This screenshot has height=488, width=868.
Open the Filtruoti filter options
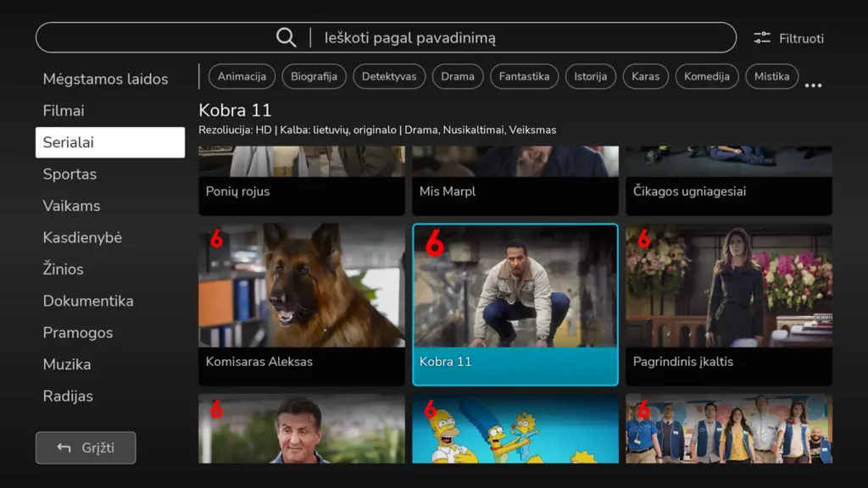pyautogui.click(x=788, y=38)
